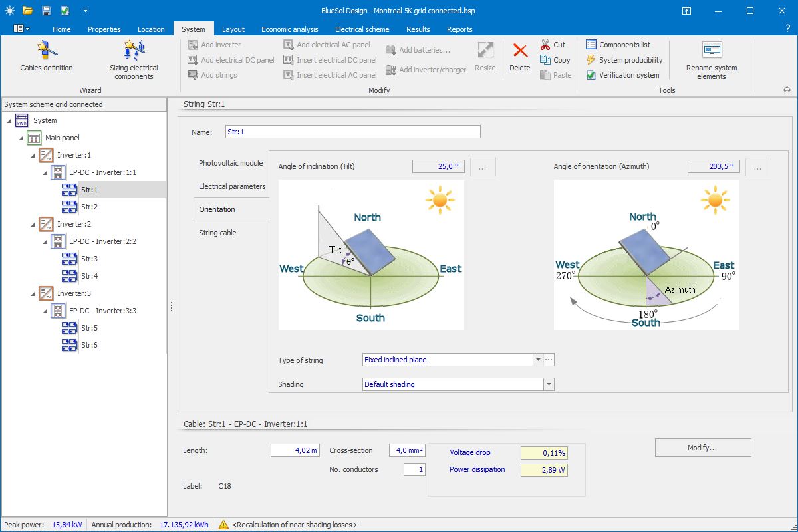Run the Verification system tool
This screenshot has height=532, width=798.
point(622,75)
